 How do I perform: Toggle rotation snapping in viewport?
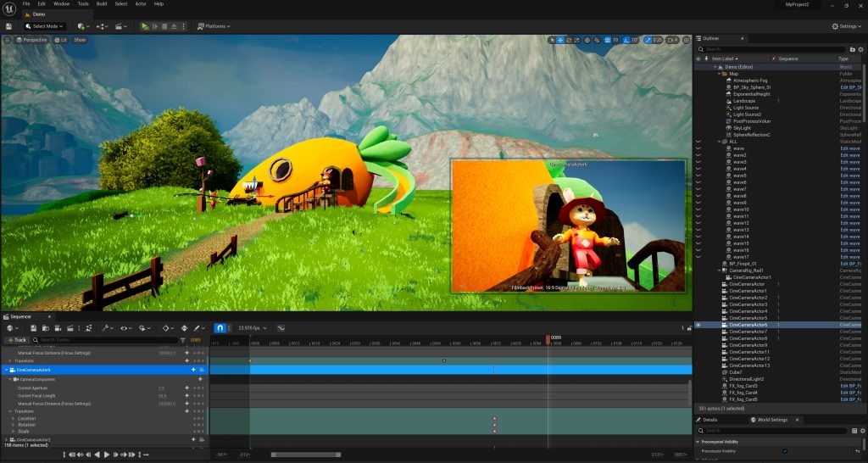(626, 40)
